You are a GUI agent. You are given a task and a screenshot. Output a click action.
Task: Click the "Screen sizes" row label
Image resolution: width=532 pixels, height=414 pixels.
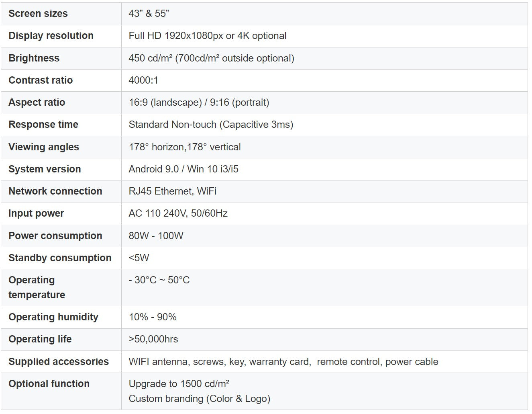pos(38,14)
